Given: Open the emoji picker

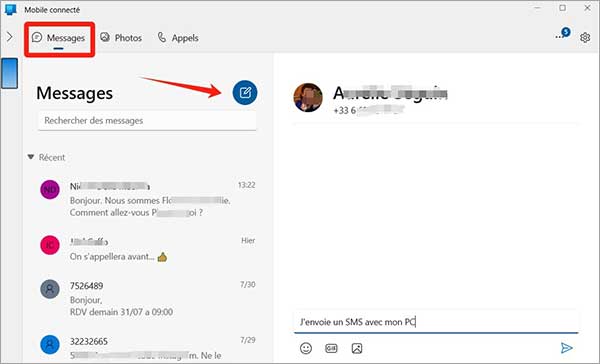Looking at the screenshot, I should click(x=306, y=348).
